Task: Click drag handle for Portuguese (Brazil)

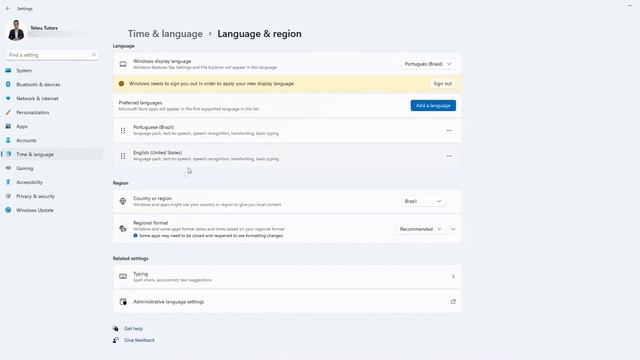Action: (x=123, y=131)
